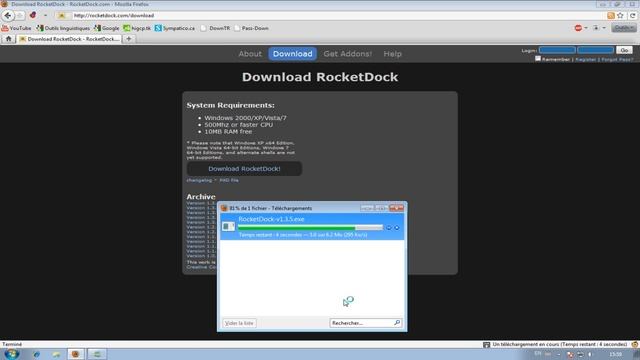Focus the login username field
Viewport: 640px width, 360px height.
tap(557, 50)
